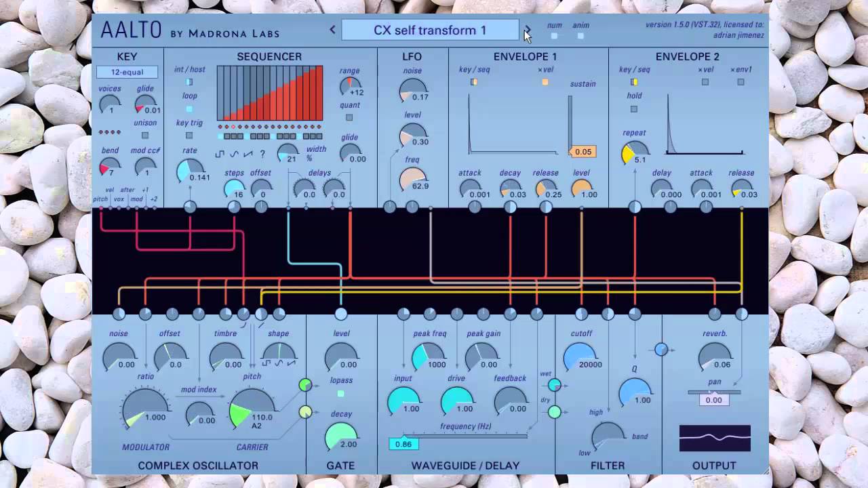Click the sequencer rate knob
Screen dimensions: 868x488
[190, 170]
